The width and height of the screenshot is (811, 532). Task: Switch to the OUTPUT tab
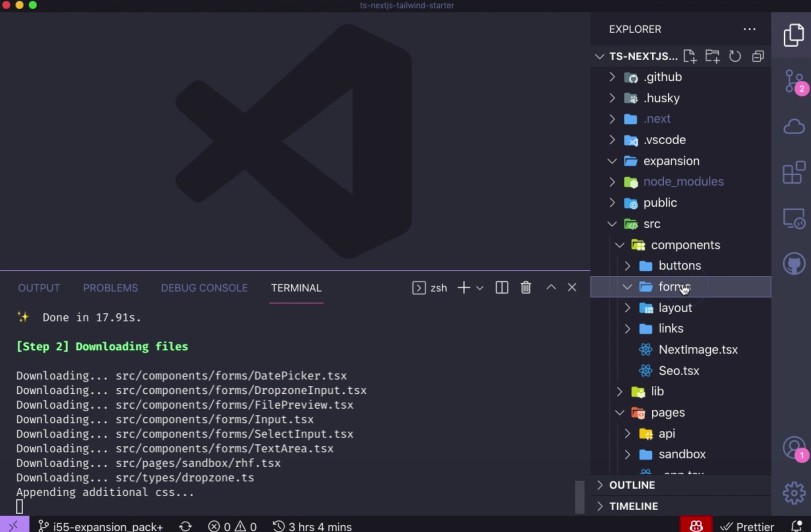click(x=39, y=288)
